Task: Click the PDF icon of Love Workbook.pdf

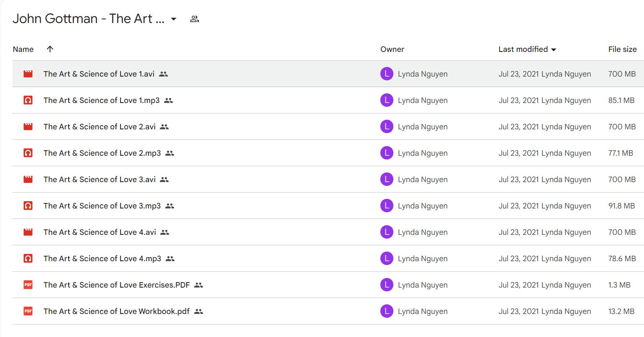Action: click(28, 311)
